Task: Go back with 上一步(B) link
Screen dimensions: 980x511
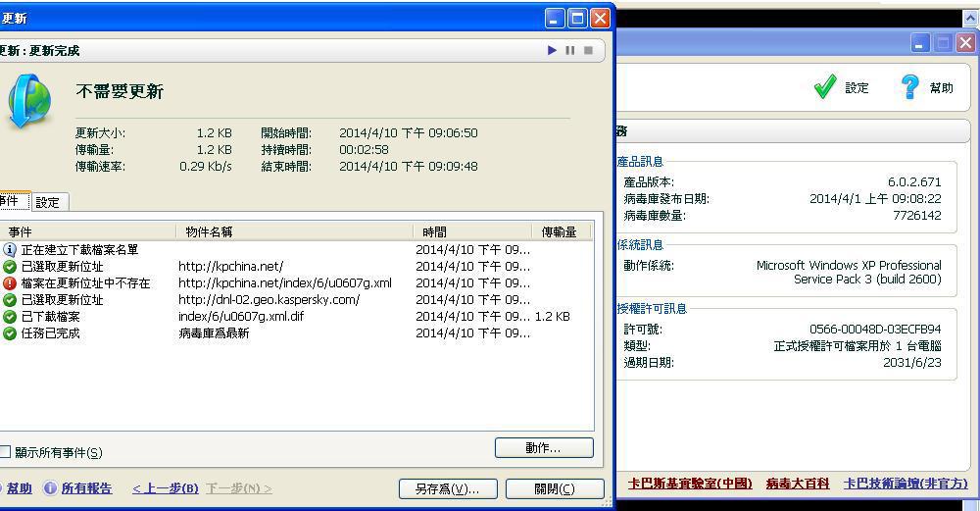Action: coord(166,488)
